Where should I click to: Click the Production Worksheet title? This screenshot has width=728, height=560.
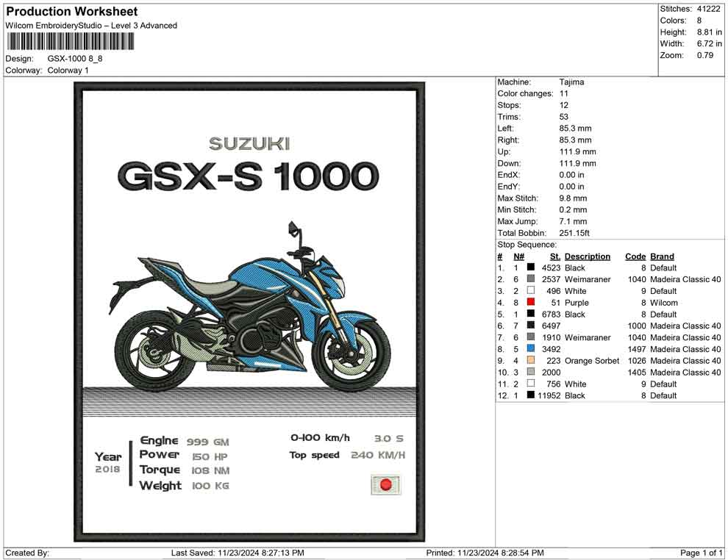[x=72, y=12]
